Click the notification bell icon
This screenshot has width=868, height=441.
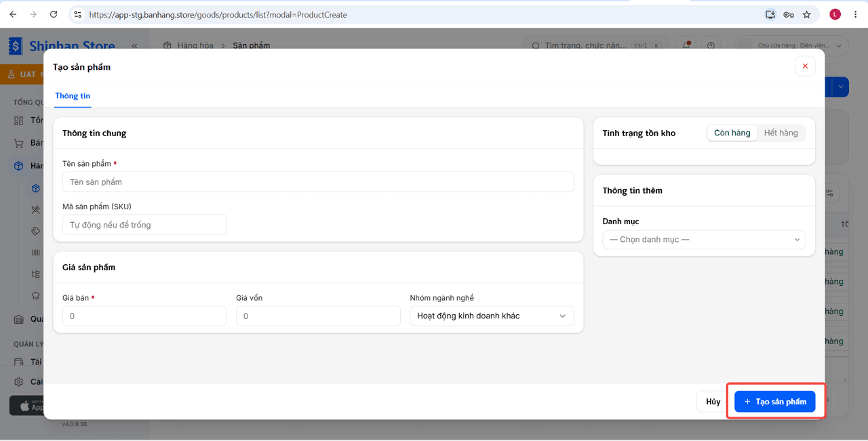pos(688,46)
